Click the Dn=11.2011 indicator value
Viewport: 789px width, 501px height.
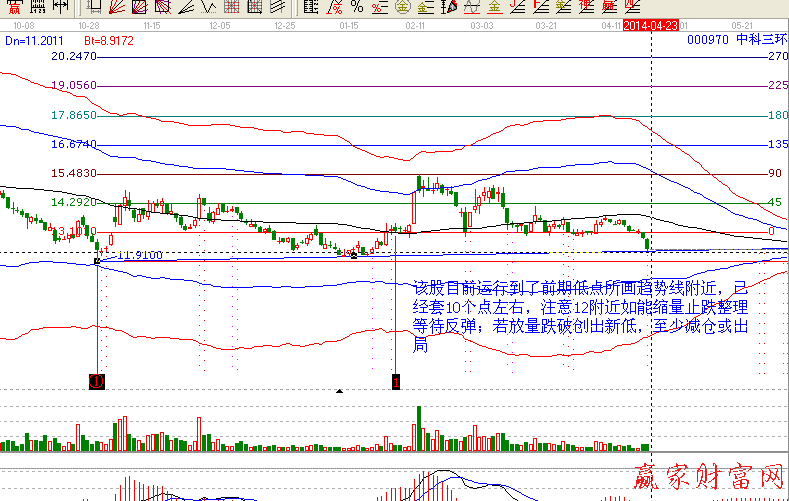[x=32, y=39]
